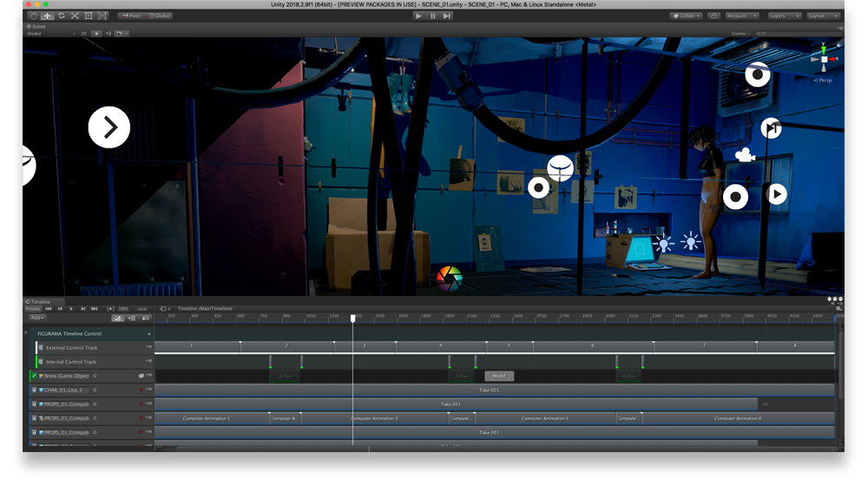This screenshot has width=868, height=499.
Task: Advance one frame with the Step button
Action: click(447, 16)
